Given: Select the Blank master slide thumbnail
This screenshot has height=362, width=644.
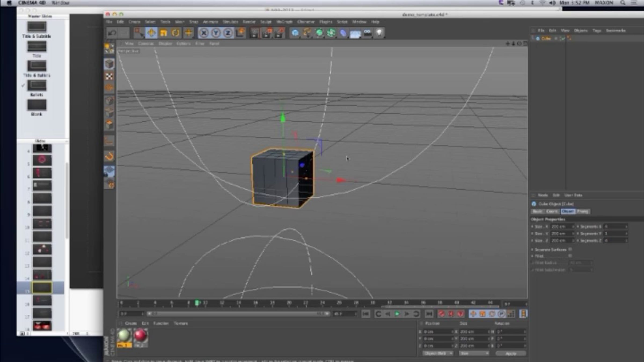Looking at the screenshot, I should pyautogui.click(x=37, y=105).
